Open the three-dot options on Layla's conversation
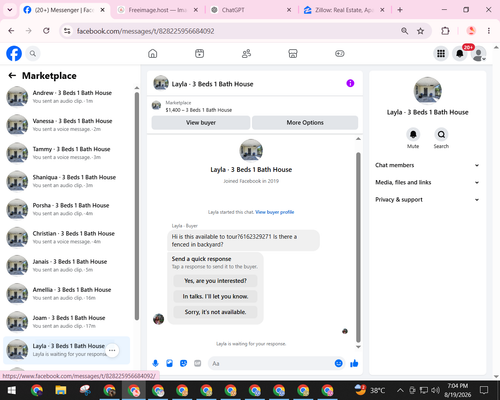 (x=112, y=350)
